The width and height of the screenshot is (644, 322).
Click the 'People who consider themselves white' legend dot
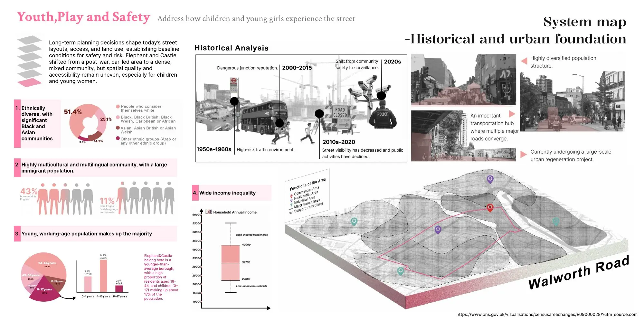click(118, 106)
